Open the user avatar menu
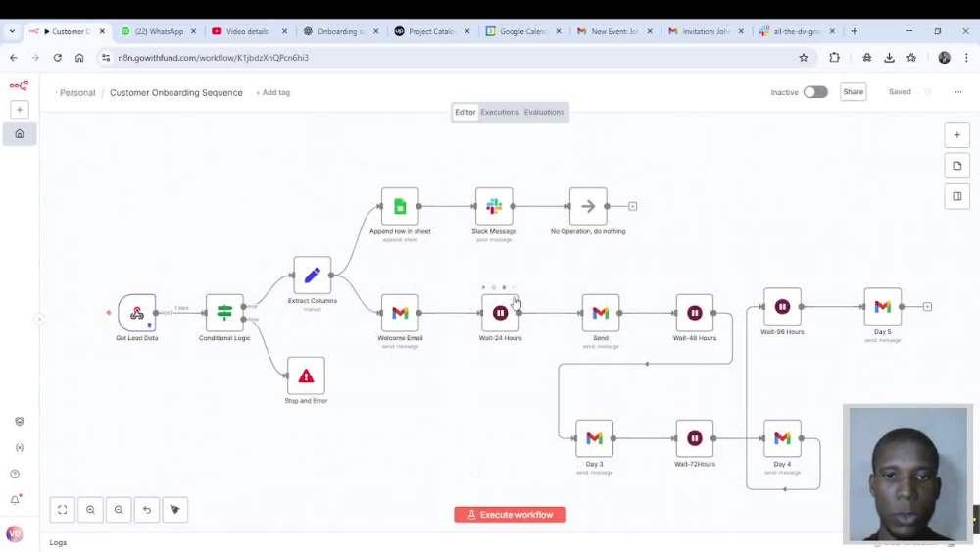 15,534
